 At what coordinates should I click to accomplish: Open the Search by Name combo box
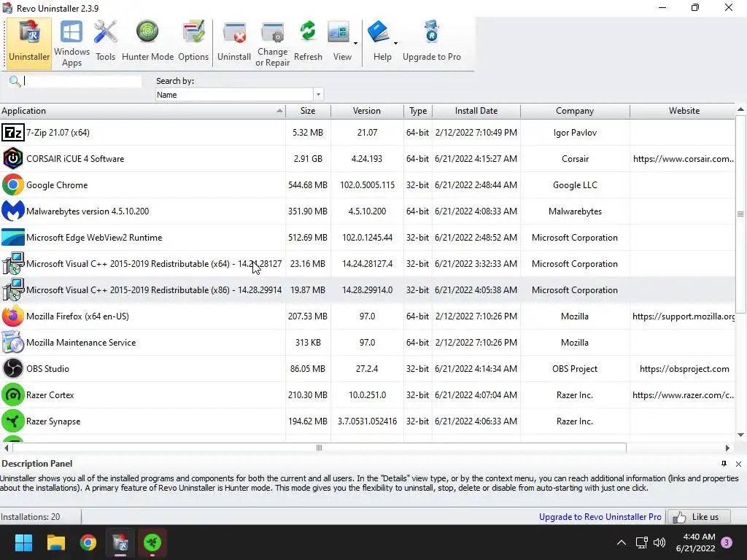click(239, 94)
